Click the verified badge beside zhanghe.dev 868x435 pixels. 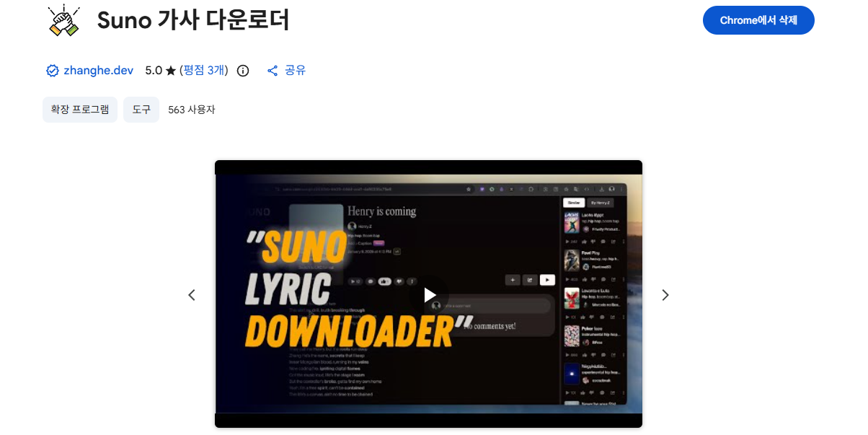[53, 71]
